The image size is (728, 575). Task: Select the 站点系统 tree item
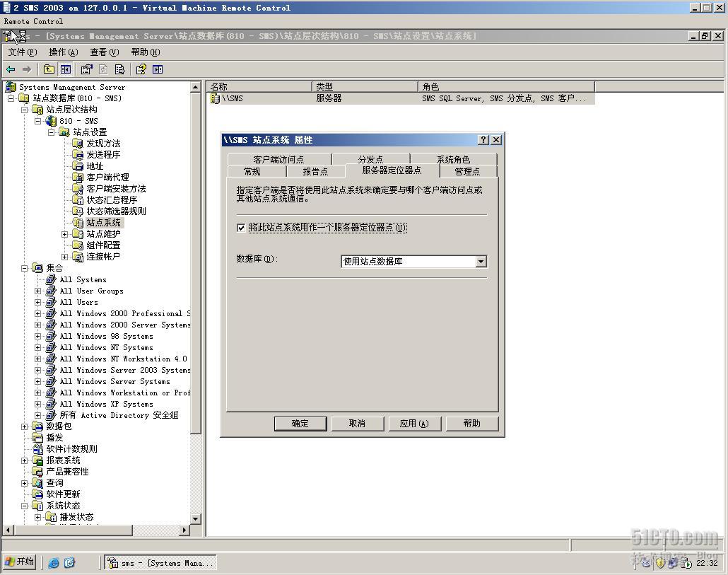103,223
